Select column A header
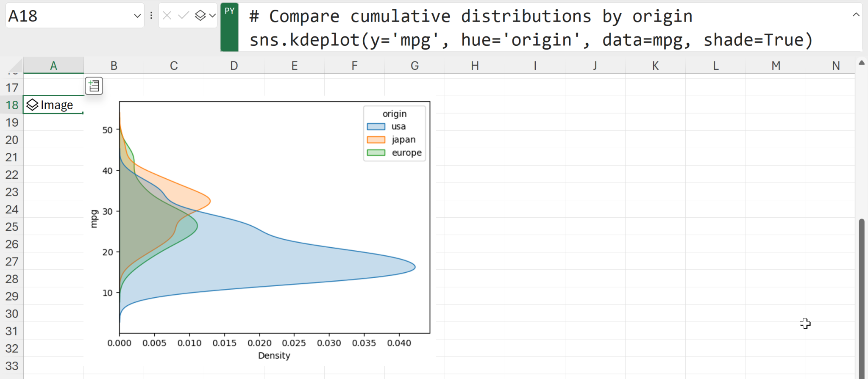The height and width of the screenshot is (379, 868). point(53,66)
